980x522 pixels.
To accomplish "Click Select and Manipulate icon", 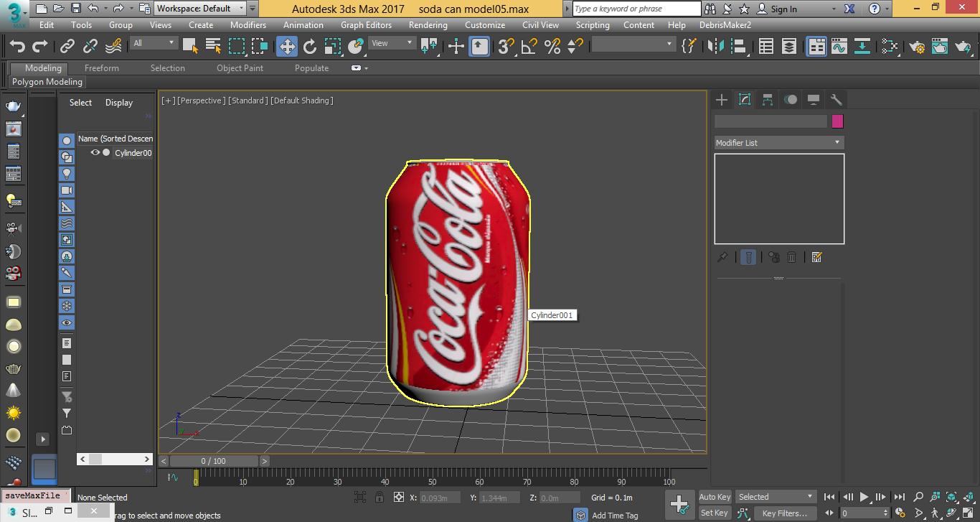I will tap(456, 47).
